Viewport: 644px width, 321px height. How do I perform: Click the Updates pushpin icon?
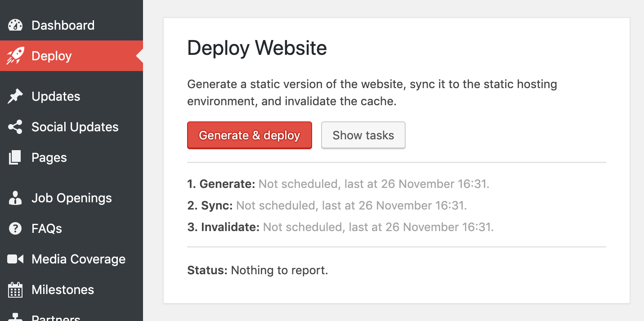pos(15,97)
